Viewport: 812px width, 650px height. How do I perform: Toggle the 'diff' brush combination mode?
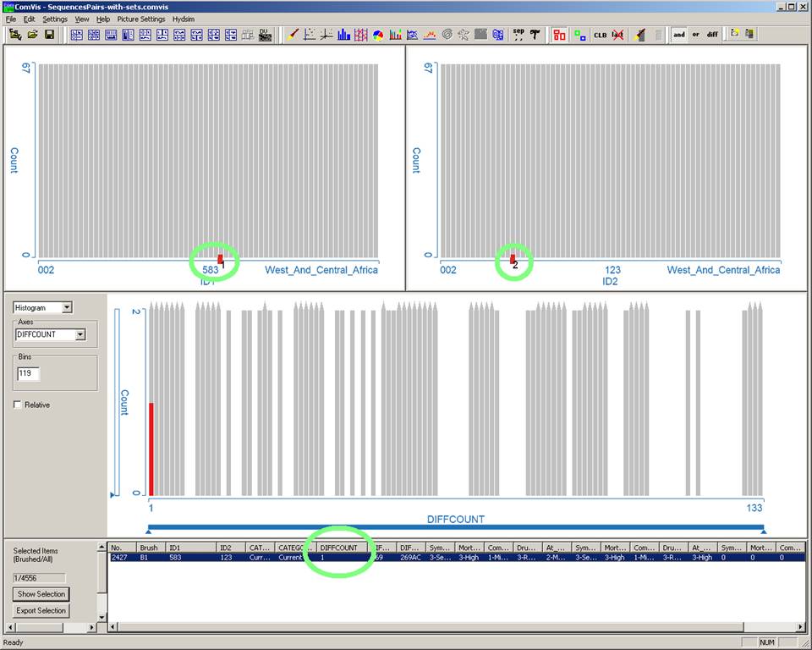pyautogui.click(x=712, y=35)
